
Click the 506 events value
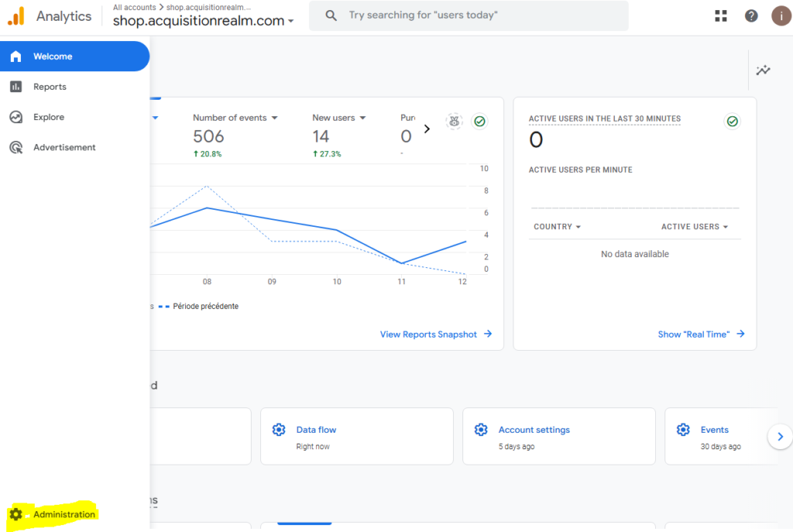coord(208,136)
